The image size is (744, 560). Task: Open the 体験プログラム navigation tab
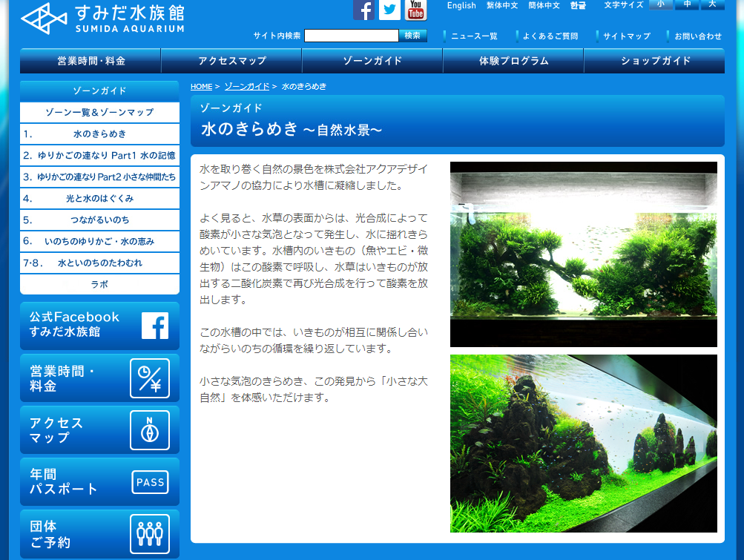click(513, 61)
